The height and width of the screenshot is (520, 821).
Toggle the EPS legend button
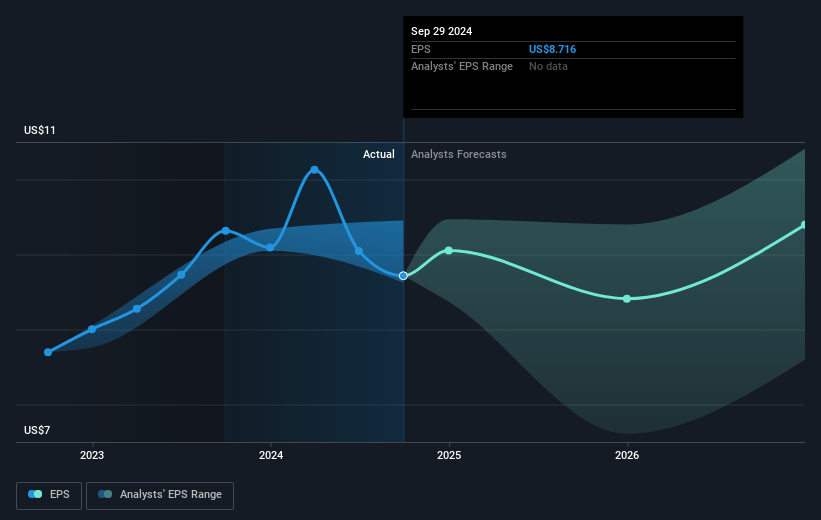pos(49,495)
